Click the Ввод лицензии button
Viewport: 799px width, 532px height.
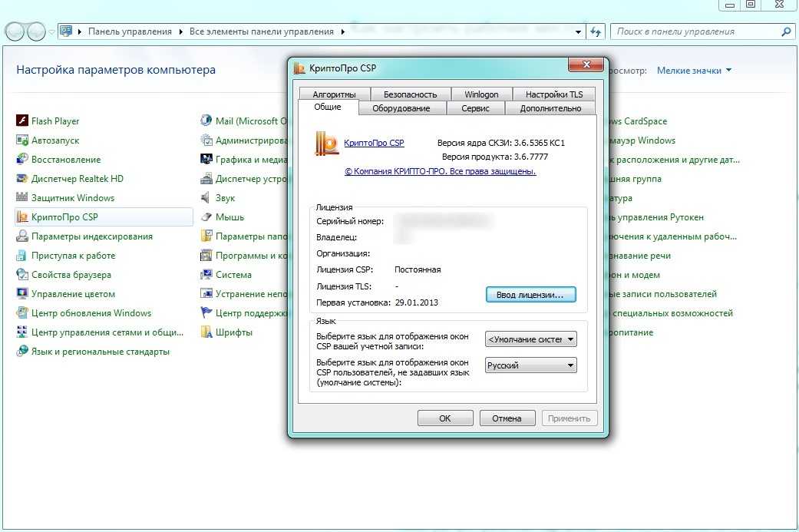(x=530, y=295)
